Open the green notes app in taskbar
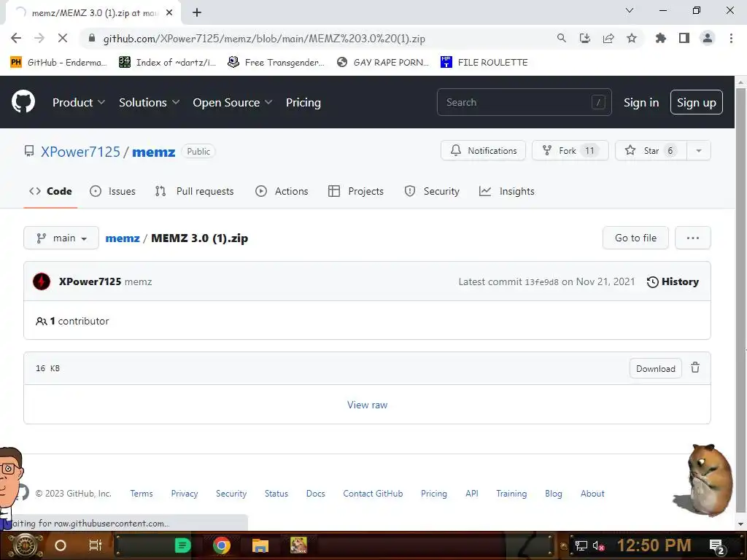747x560 pixels. [x=182, y=545]
